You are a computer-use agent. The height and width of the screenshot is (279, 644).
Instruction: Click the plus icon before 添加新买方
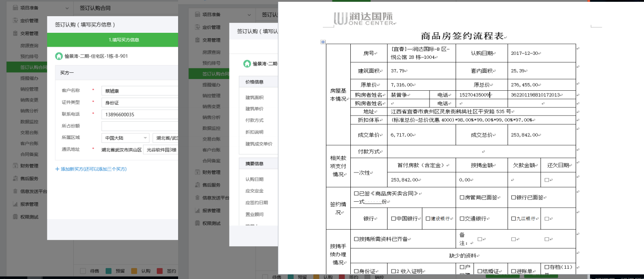[57, 169]
